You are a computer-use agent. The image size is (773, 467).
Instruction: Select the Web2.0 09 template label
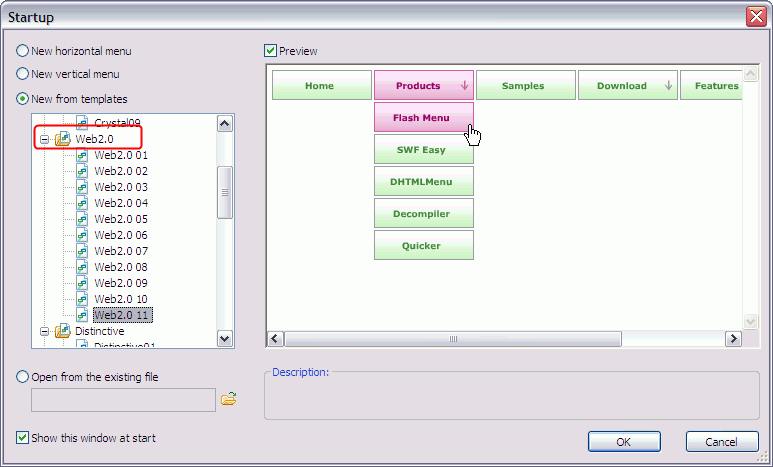click(x=121, y=283)
